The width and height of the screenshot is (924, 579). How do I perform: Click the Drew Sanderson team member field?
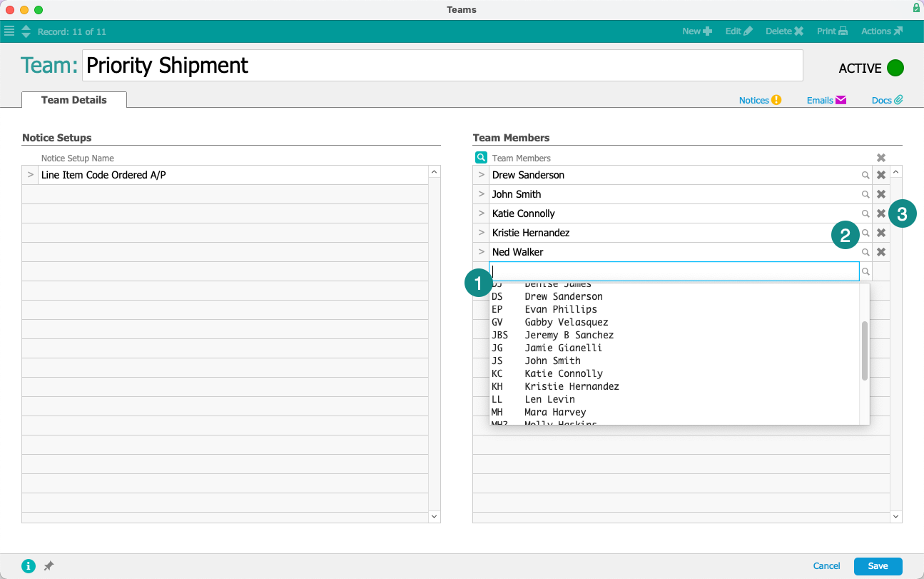(674, 175)
